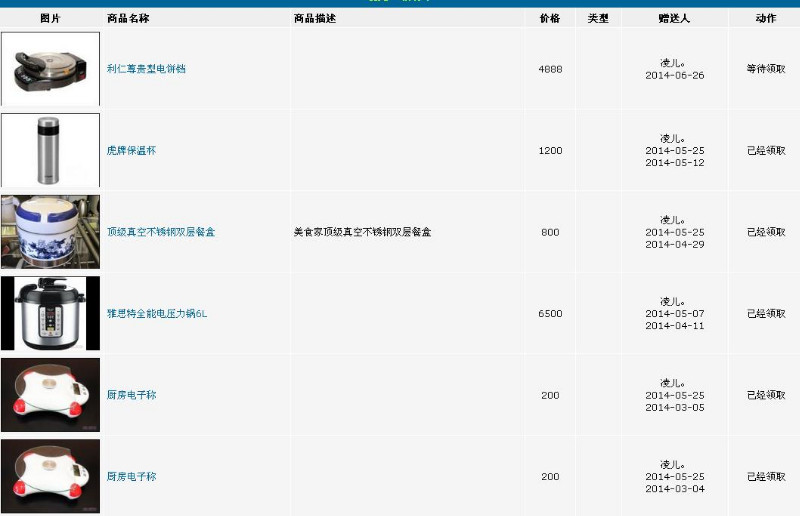Click 已经领取 status in the 双层餐盒 row
This screenshot has height=516, width=800.
766,232
